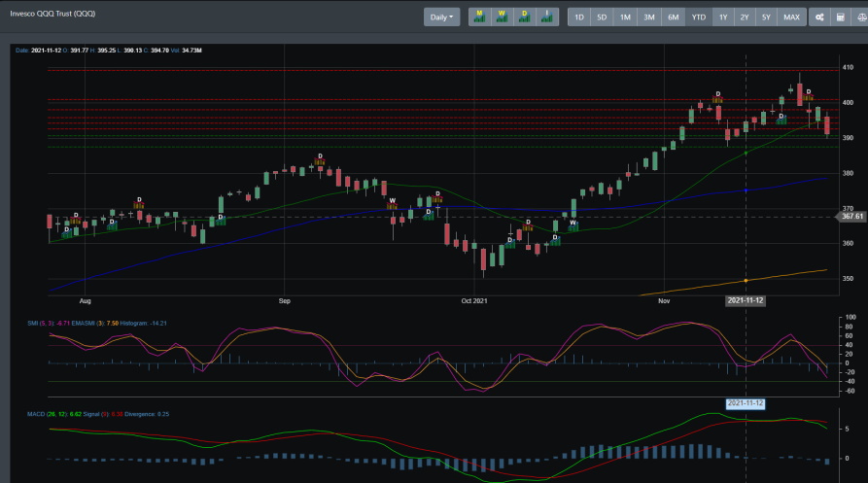
Task: Toggle daily signals icon (D)
Action: (524, 17)
